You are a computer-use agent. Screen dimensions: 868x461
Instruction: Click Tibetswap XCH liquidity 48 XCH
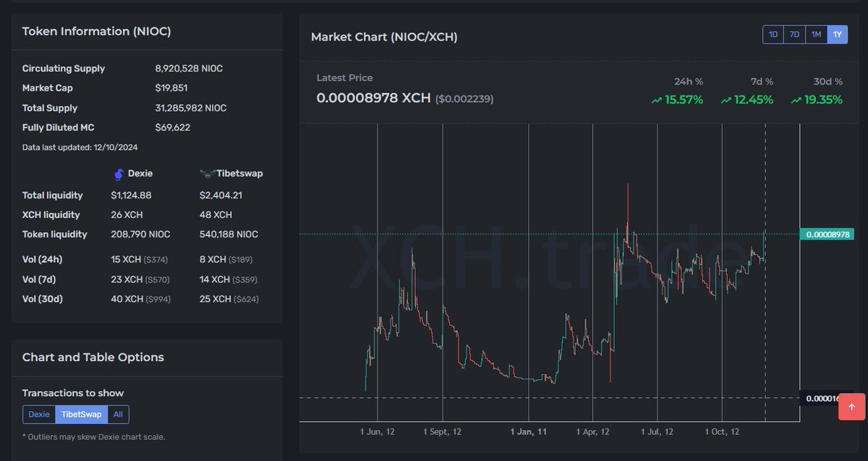coord(216,215)
